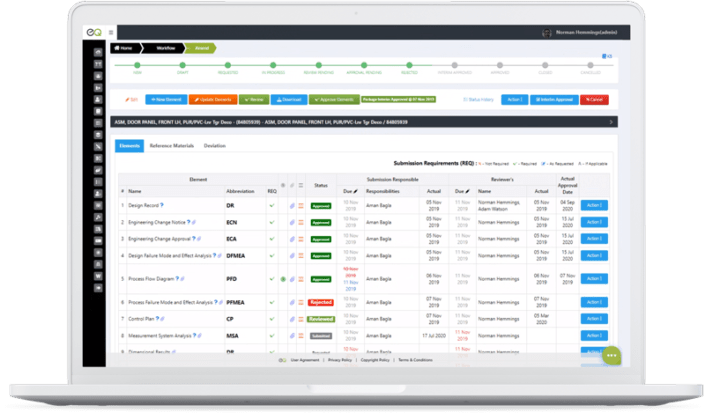
Task: Open the paperclip attachment in the MSA row
Action: (292, 336)
